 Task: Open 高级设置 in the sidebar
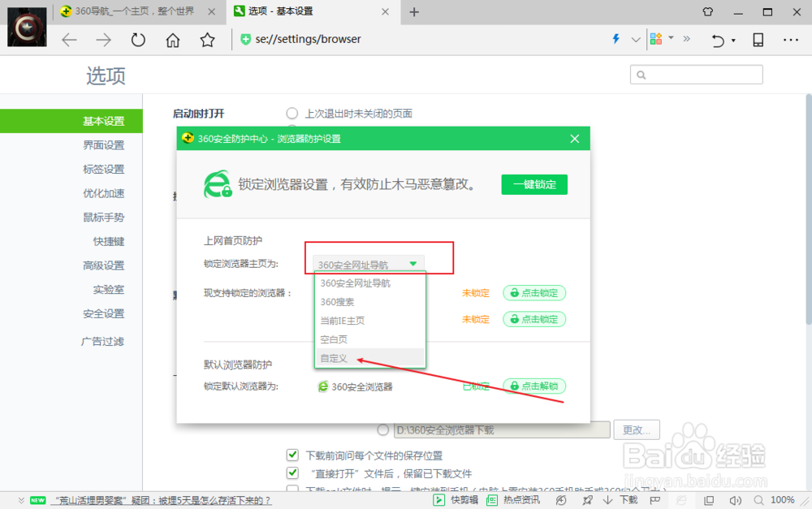click(x=104, y=265)
